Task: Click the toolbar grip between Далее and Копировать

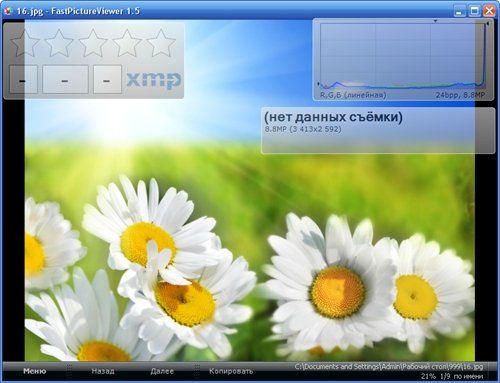Action: coord(197,371)
